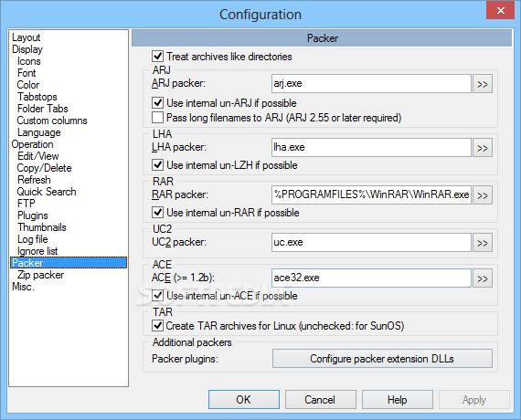Viewport: 521px width, 420px height.
Task: Browse for ARJ packer with >> button
Action: click(x=483, y=84)
